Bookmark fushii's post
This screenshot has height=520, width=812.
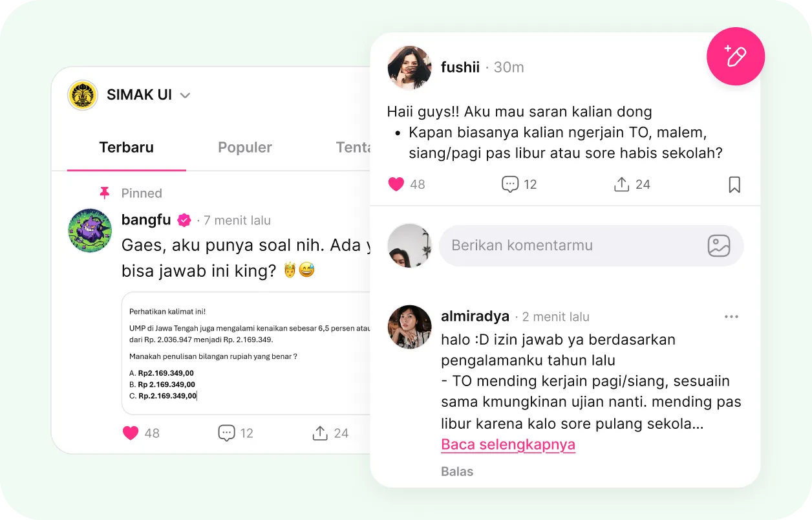pos(734,185)
